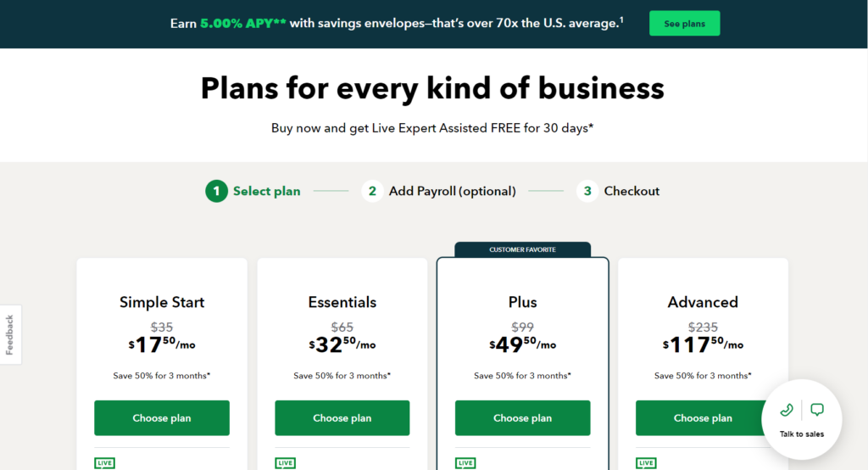Viewport: 868px width, 470px height.
Task: Open the chat bubble icon in Talk to sales
Action: click(x=817, y=410)
